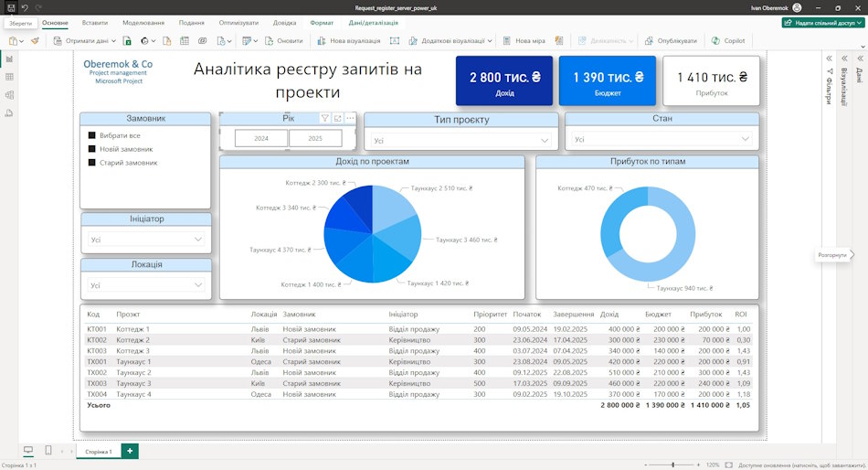Open the Вставити ribbon tab
This screenshot has height=470, width=868.
[95, 23]
